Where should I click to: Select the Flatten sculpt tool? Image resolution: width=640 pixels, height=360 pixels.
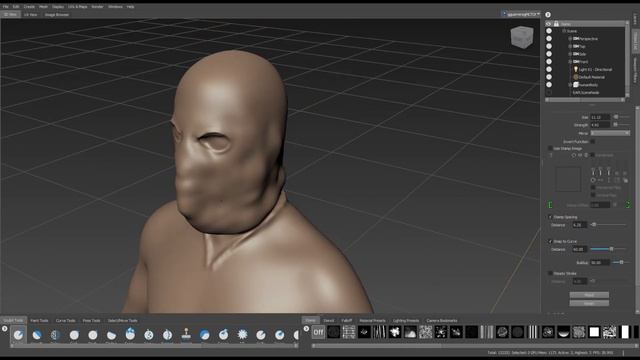[111, 335]
